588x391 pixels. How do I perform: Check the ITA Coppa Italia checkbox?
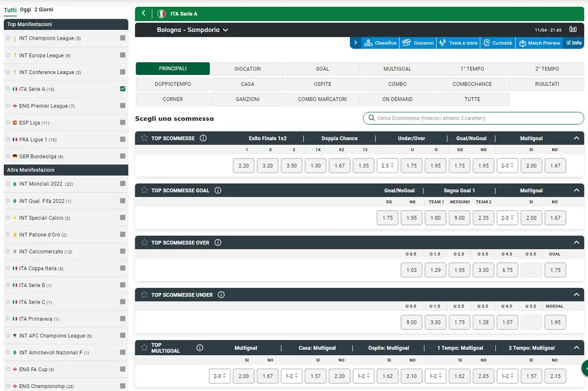(x=122, y=268)
